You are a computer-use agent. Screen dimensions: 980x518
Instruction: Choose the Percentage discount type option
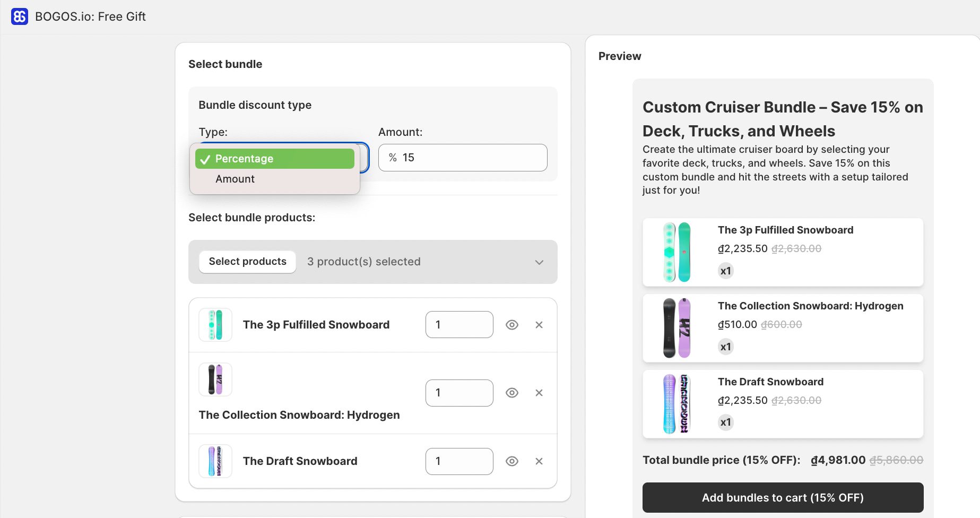275,159
